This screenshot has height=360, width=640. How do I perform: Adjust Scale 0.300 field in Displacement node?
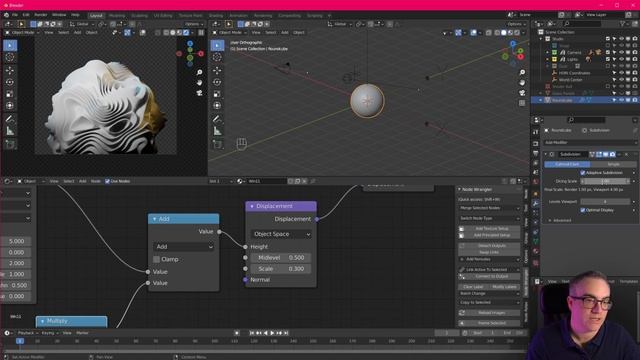tap(281, 269)
